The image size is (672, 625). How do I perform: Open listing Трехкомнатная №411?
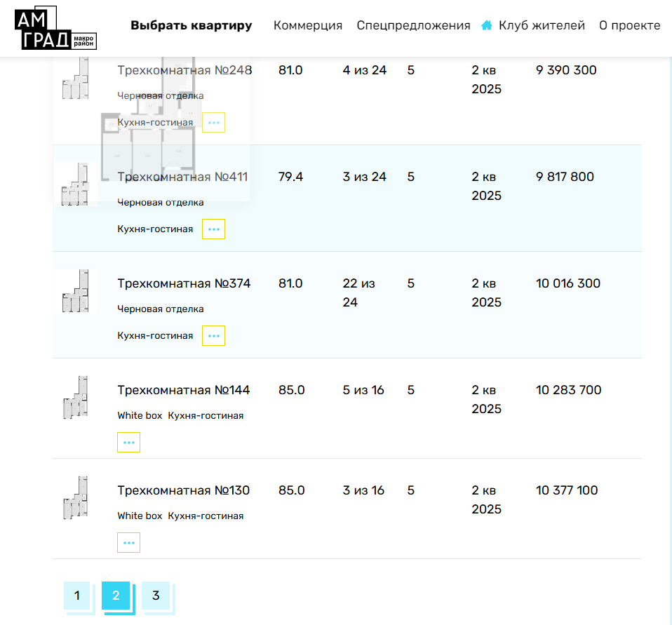tap(182, 177)
